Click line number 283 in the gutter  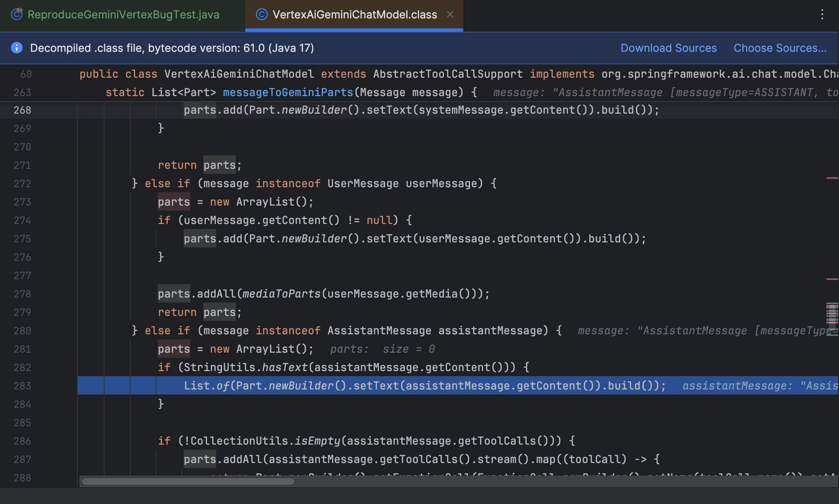tap(22, 386)
